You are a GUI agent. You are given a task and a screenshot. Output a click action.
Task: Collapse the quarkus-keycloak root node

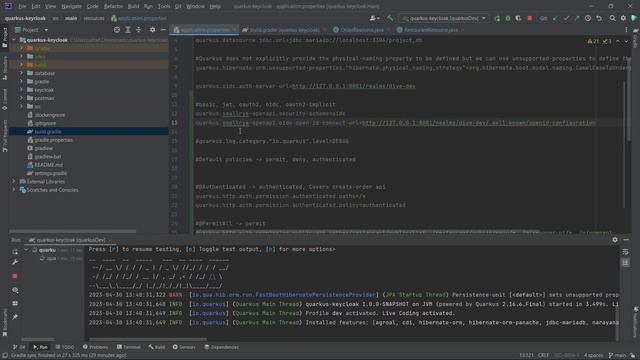tap(14, 40)
